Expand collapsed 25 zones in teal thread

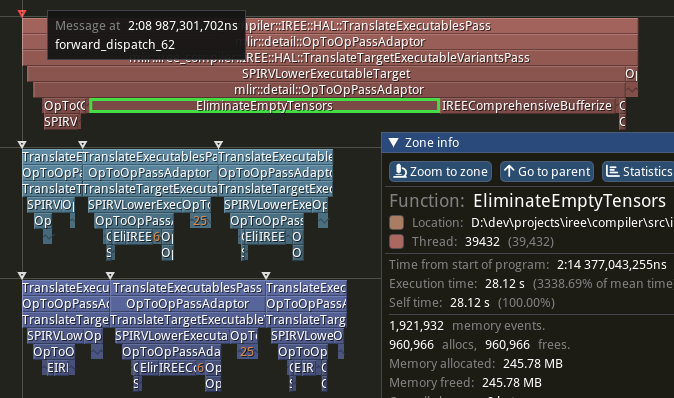(200, 221)
